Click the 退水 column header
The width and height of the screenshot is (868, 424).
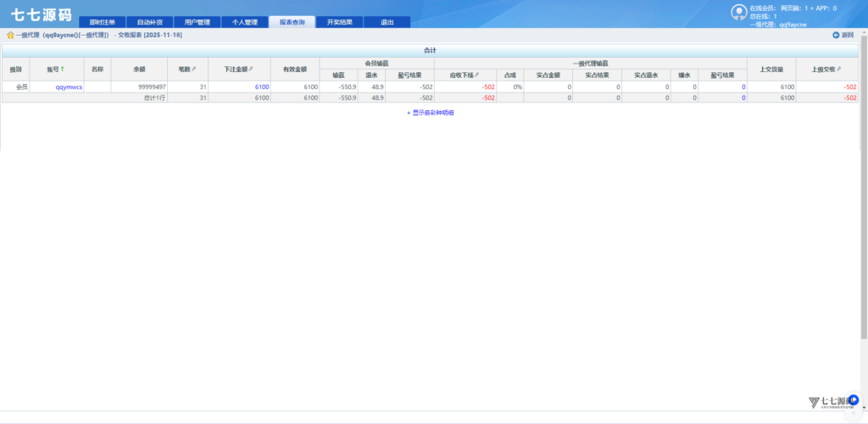click(x=371, y=75)
